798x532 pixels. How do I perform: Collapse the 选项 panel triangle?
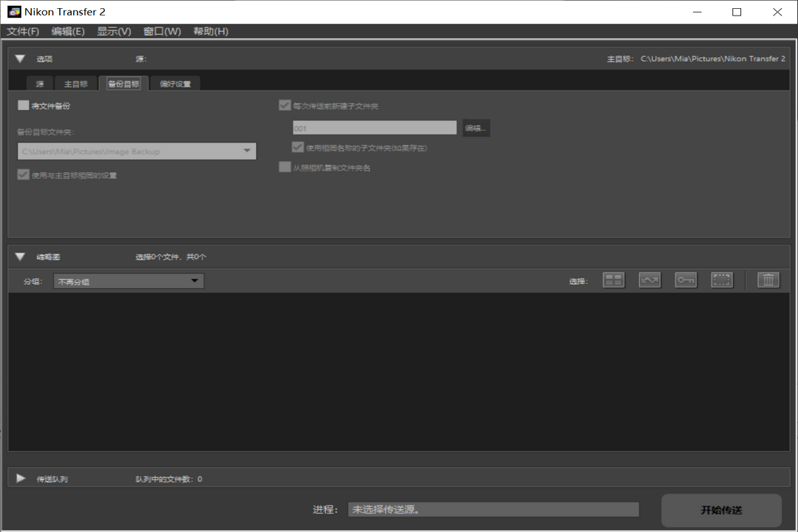pos(20,59)
